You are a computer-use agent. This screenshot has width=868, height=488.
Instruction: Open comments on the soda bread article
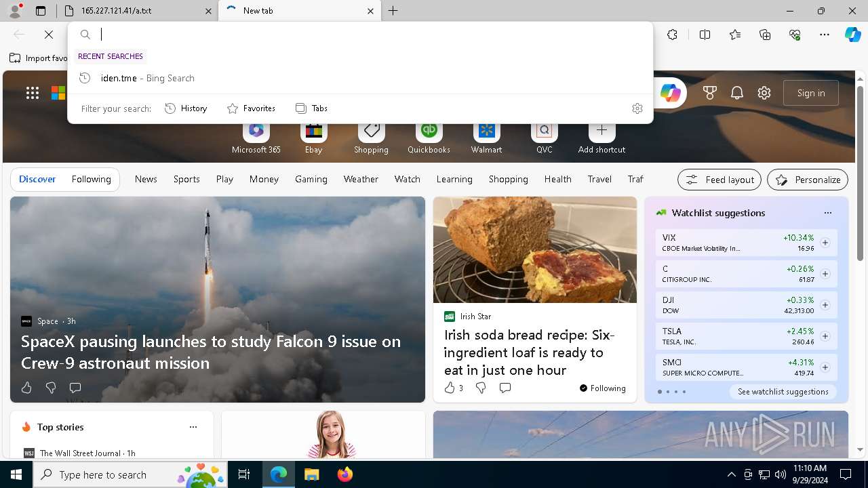point(505,388)
